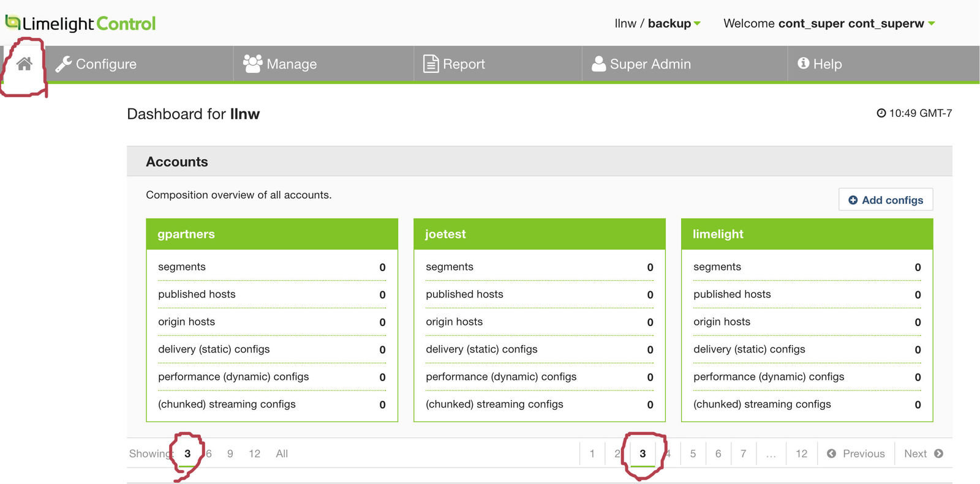980x484 pixels.
Task: Click the Limelight Control logo
Action: [x=81, y=23]
